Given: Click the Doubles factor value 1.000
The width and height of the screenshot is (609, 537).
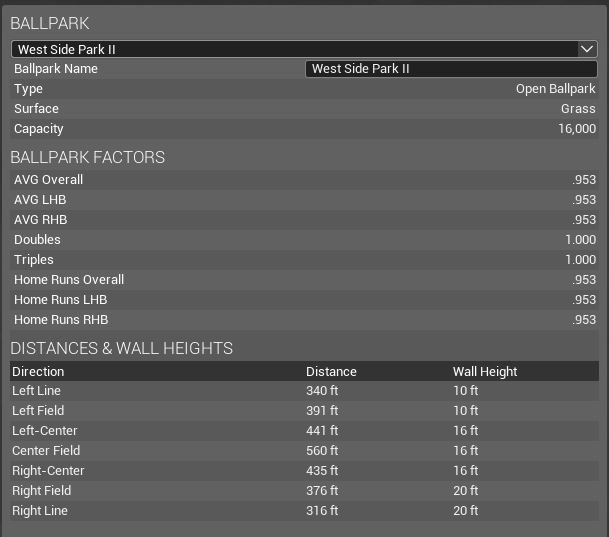Looking at the screenshot, I should click(x=580, y=240).
